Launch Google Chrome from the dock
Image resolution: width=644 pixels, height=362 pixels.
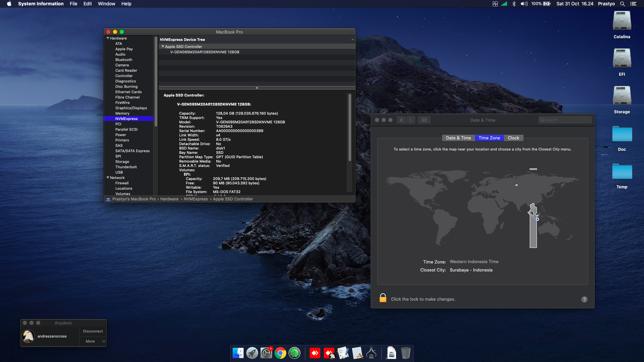(280, 353)
